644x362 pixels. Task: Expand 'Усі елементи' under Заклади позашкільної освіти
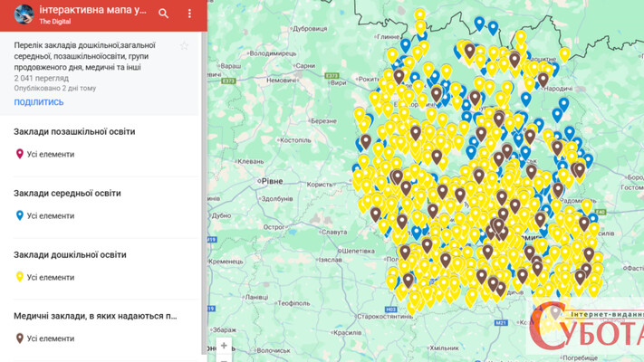[51, 154]
